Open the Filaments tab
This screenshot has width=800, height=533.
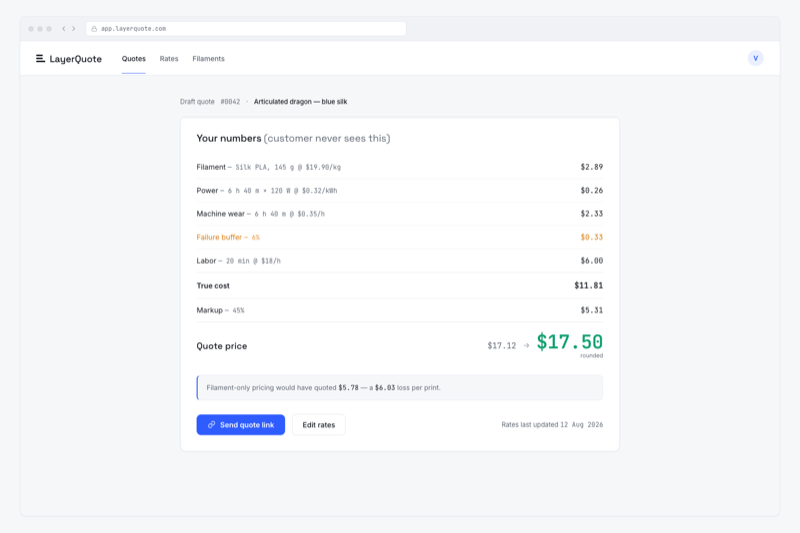pos(208,59)
